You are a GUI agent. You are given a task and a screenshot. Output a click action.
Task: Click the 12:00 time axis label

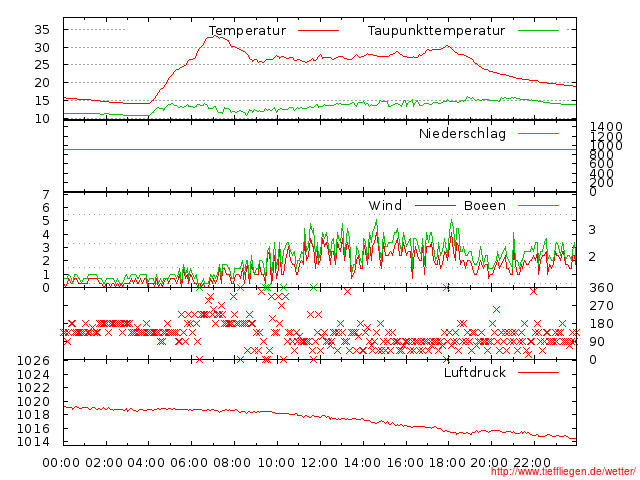319,463
